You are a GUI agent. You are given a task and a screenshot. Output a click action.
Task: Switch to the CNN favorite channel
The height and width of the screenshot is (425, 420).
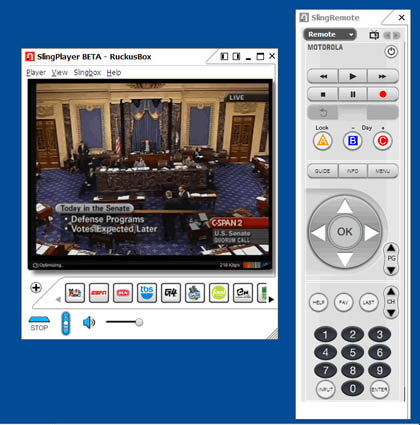point(123,293)
